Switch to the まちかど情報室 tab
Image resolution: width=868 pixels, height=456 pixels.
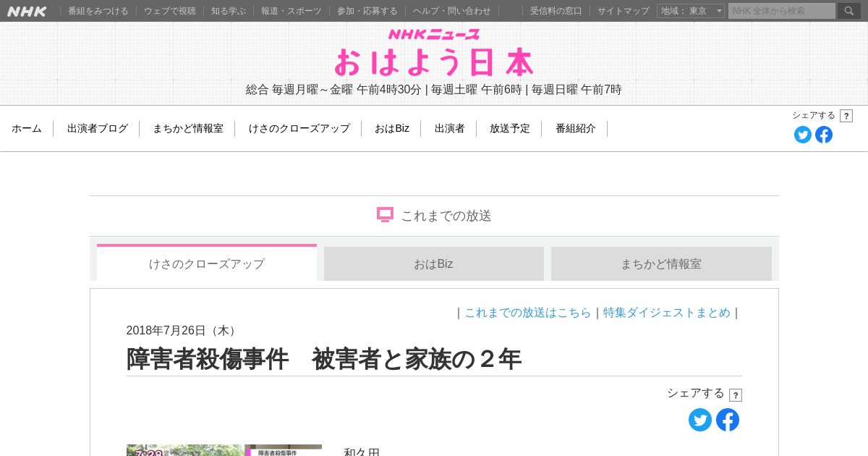[x=661, y=263]
